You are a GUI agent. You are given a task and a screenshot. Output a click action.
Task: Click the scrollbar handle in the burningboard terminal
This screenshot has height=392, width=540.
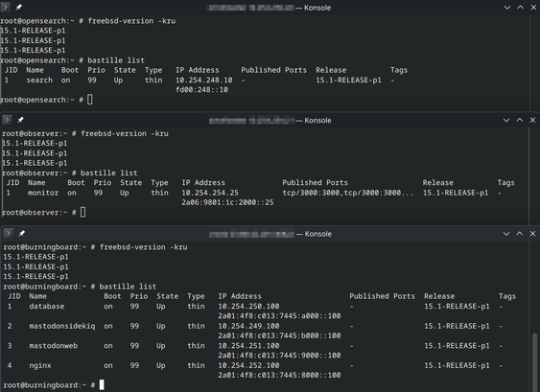tap(534, 361)
